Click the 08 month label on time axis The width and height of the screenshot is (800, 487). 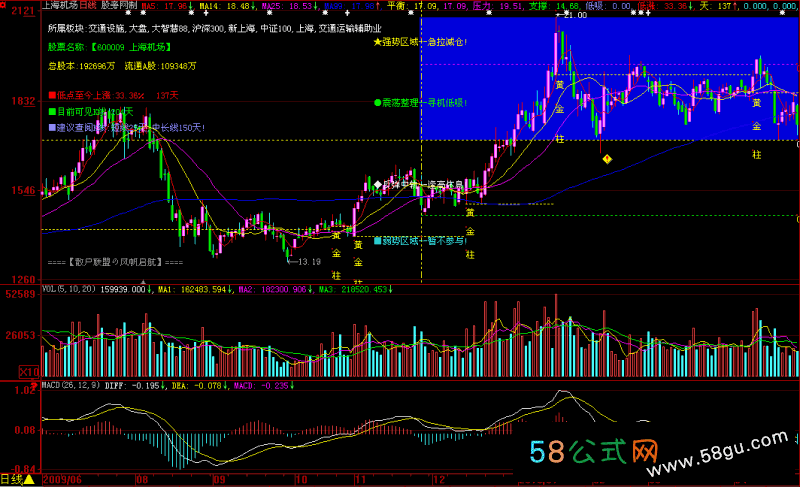click(142, 479)
